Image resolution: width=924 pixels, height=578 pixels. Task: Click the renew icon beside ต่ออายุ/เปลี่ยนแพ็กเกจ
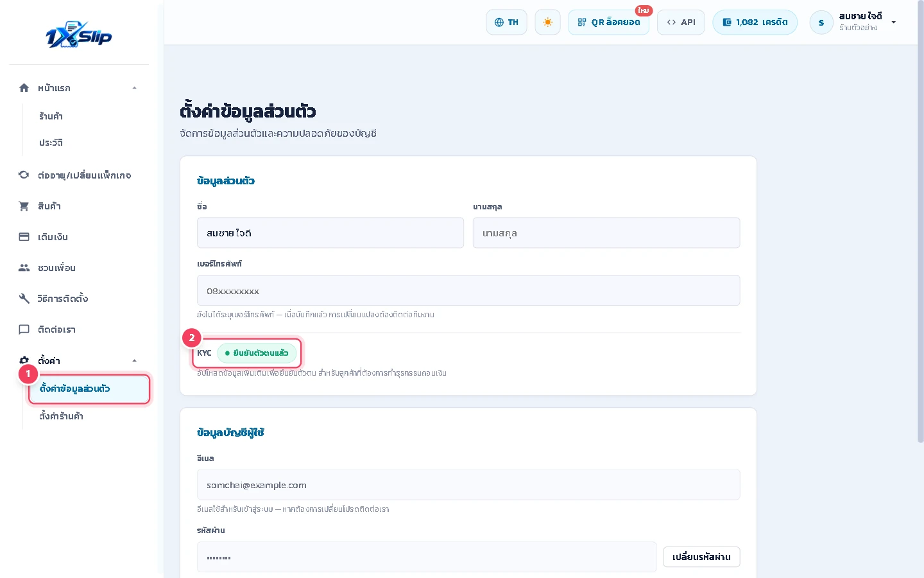tap(24, 175)
